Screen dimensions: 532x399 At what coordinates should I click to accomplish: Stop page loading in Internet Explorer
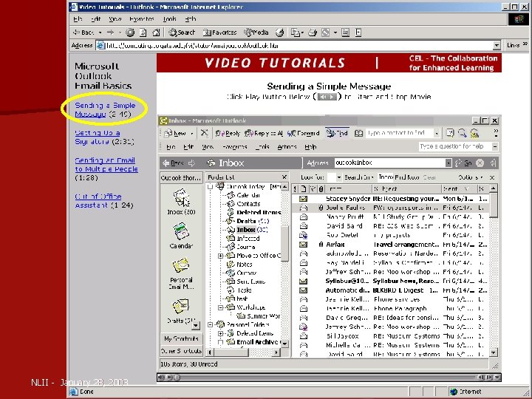tap(130, 33)
